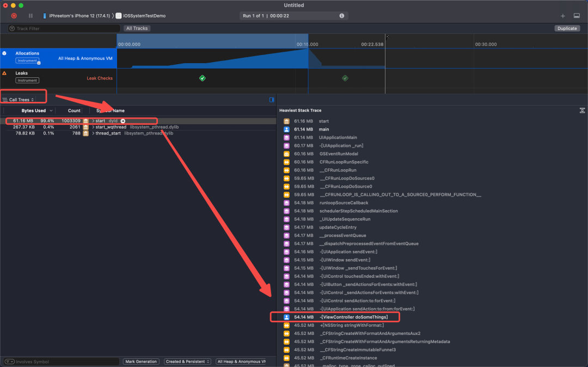The height and width of the screenshot is (367, 588).
Task: Click the All Tracks filter tab
Action: coord(137,28)
